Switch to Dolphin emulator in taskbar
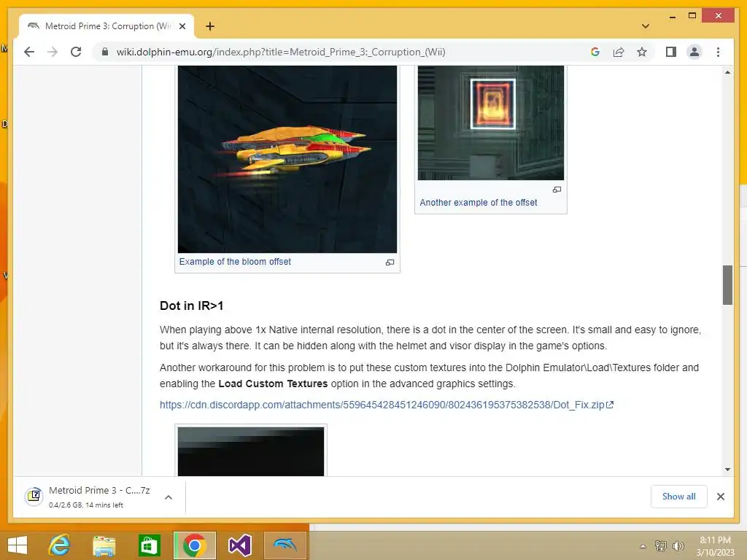Screen dimensions: 747x560 [285, 545]
